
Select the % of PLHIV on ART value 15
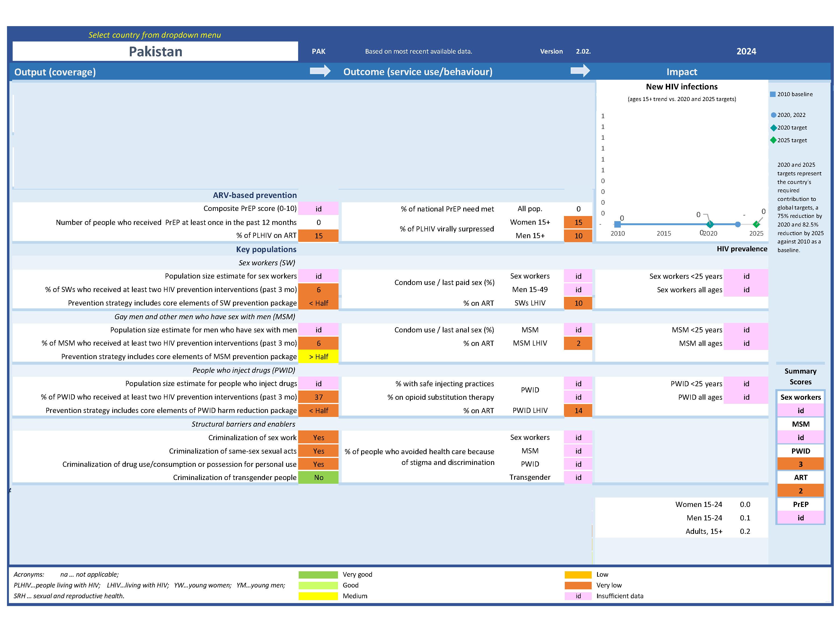[x=318, y=235]
